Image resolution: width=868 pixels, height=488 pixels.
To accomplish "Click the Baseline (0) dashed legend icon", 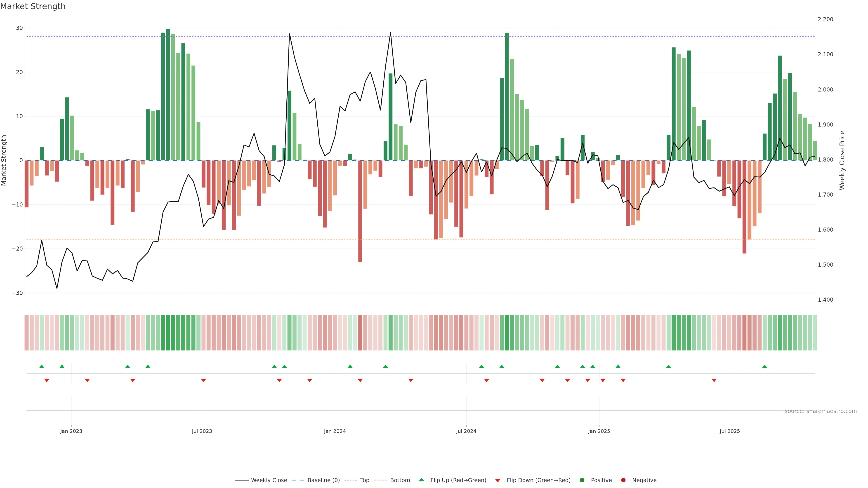I will (x=297, y=480).
